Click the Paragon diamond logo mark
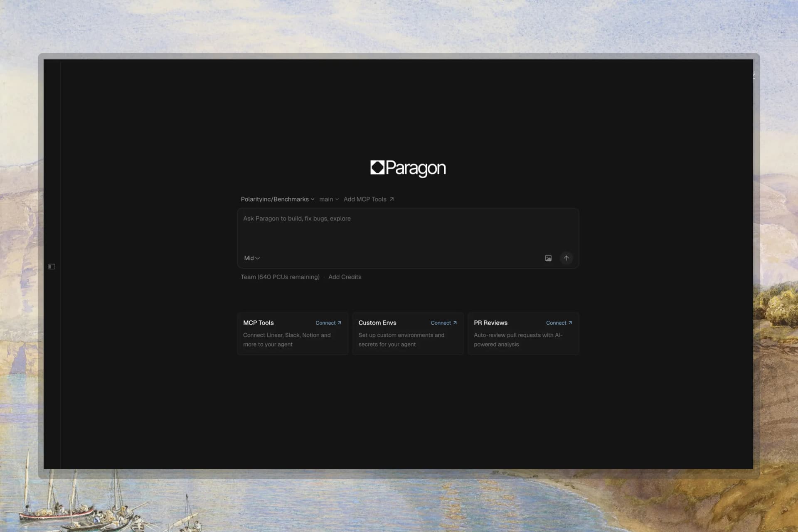 (x=376, y=168)
